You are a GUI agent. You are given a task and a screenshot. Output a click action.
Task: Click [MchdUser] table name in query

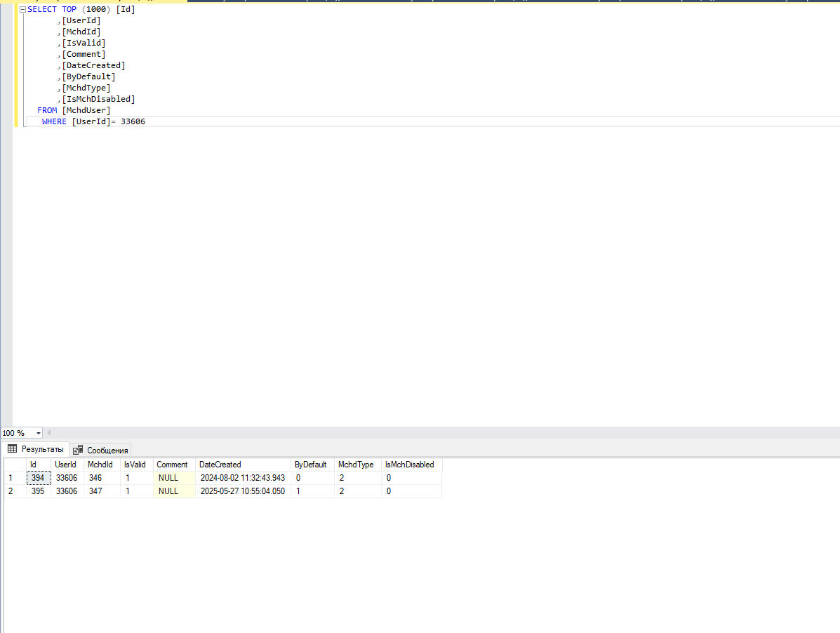click(x=86, y=110)
